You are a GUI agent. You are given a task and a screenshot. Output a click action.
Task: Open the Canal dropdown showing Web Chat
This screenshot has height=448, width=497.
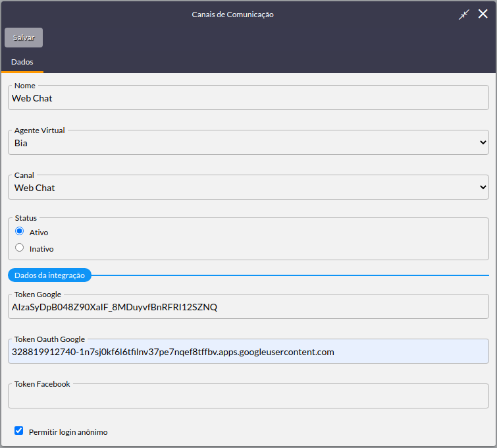click(248, 187)
